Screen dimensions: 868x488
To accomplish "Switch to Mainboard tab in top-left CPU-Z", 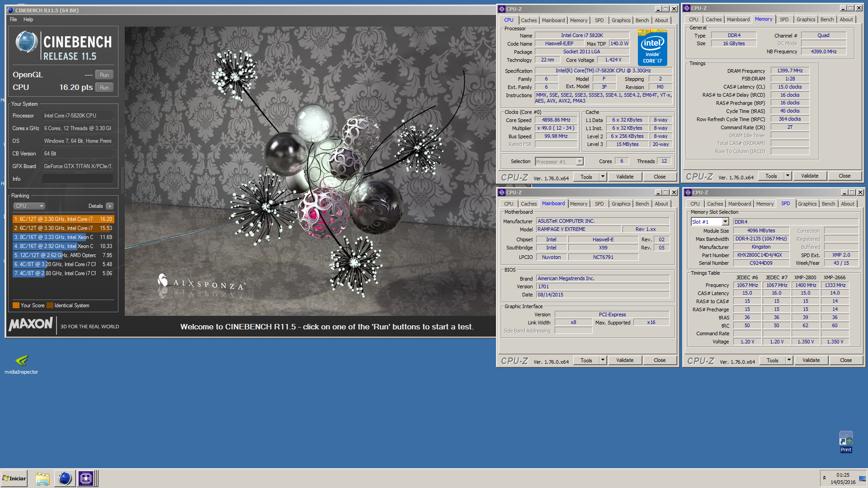I will [553, 20].
